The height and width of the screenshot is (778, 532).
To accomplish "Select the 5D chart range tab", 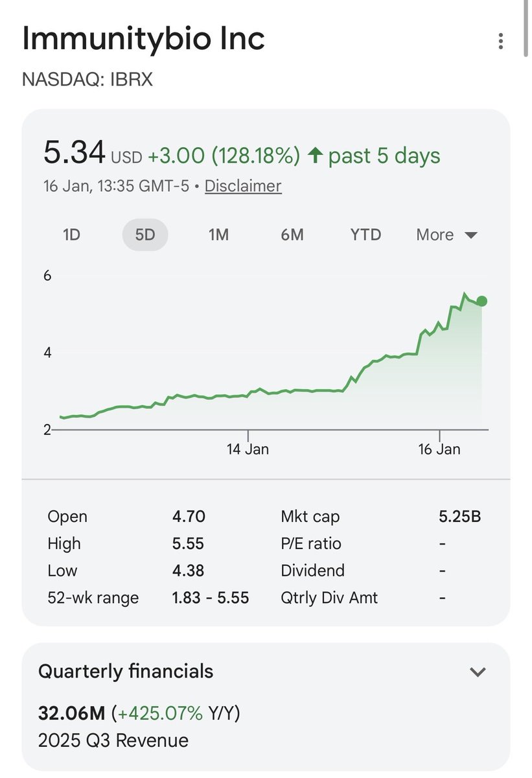I will [145, 235].
